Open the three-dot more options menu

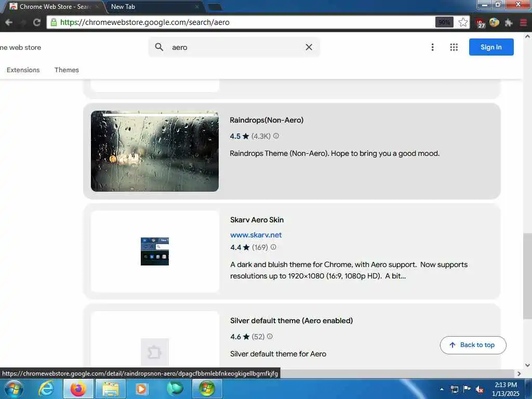tap(432, 47)
